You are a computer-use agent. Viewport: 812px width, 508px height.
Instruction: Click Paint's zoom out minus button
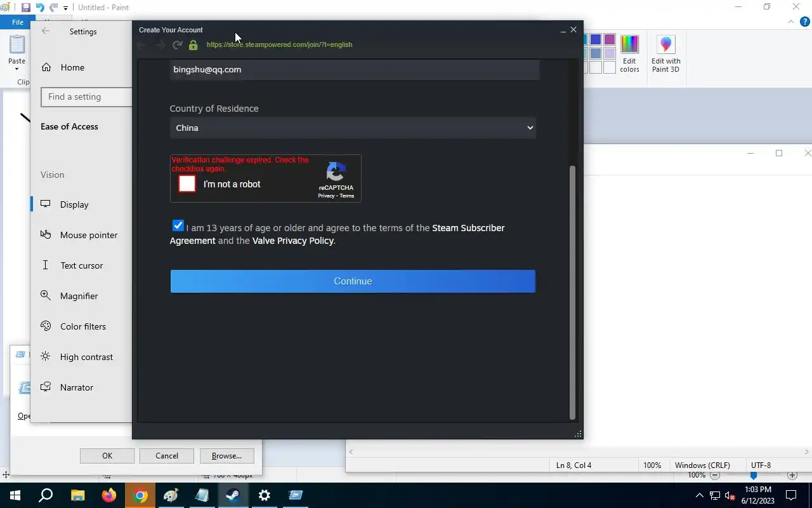coord(715,475)
